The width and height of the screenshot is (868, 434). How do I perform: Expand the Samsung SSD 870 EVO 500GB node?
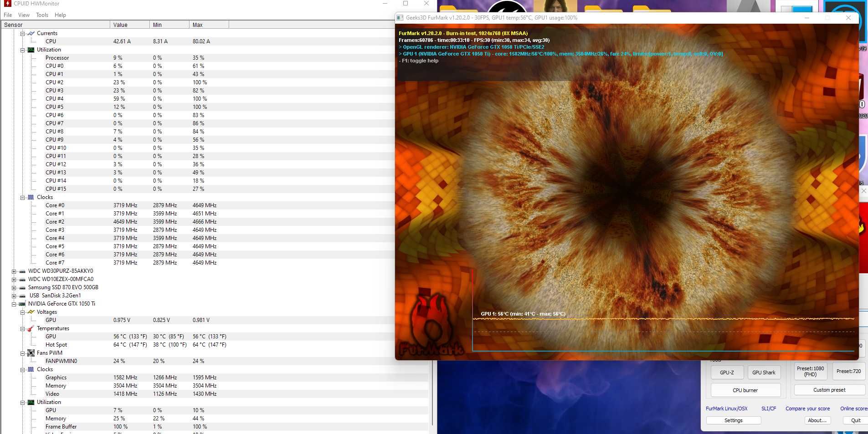14,288
